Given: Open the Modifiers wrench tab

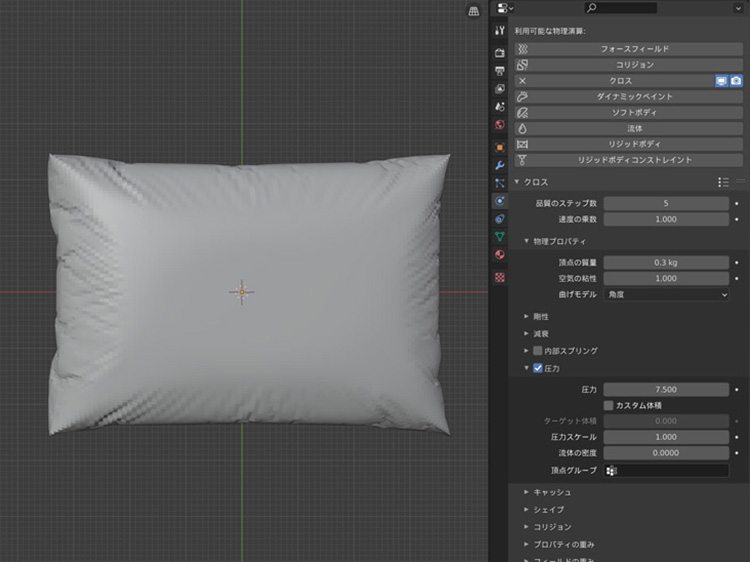Looking at the screenshot, I should [500, 164].
